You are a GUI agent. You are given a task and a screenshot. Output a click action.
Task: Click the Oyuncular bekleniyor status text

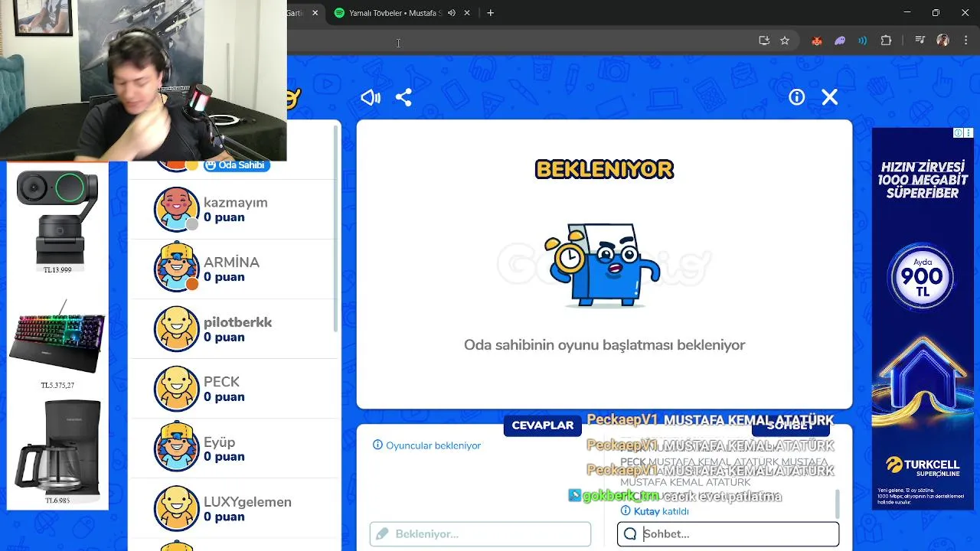[433, 445]
